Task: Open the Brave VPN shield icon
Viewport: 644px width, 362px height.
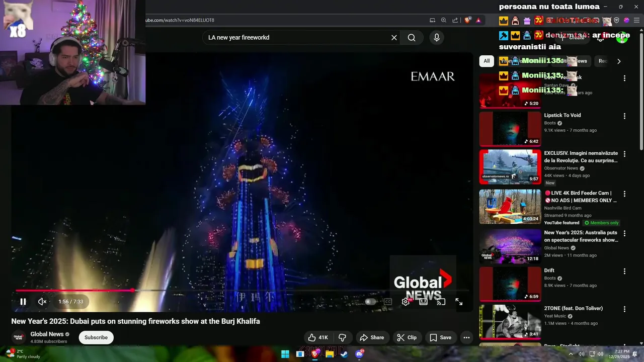Action: [x=616, y=20]
